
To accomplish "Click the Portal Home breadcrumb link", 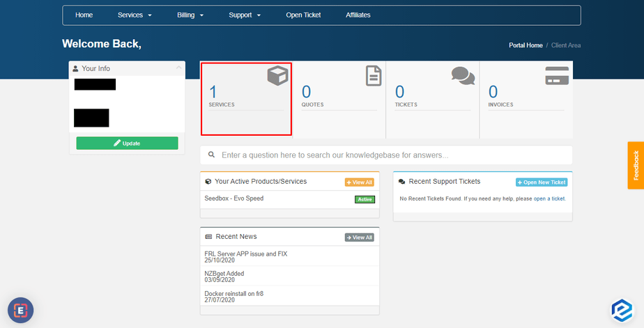I will click(526, 45).
